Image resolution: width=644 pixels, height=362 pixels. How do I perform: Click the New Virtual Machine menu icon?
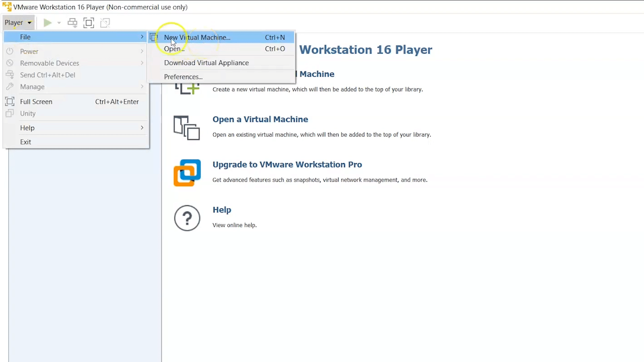[x=154, y=37]
